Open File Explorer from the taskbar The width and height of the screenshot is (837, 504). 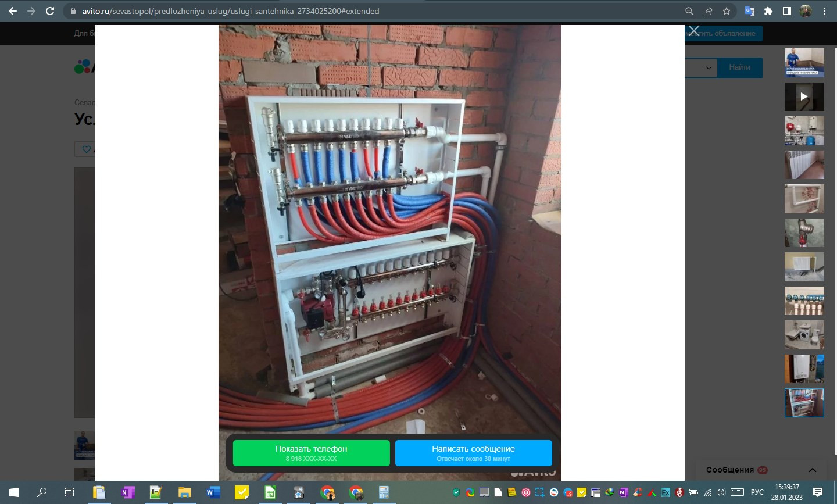184,492
